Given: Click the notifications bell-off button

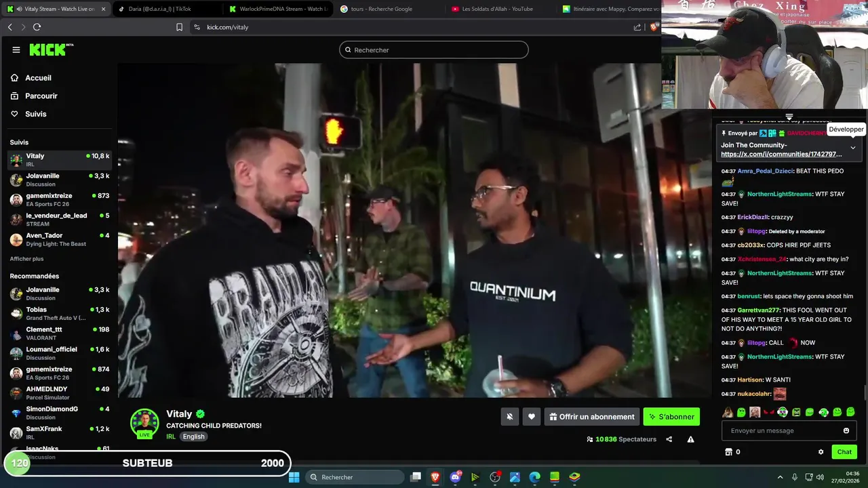Looking at the screenshot, I should click(510, 417).
